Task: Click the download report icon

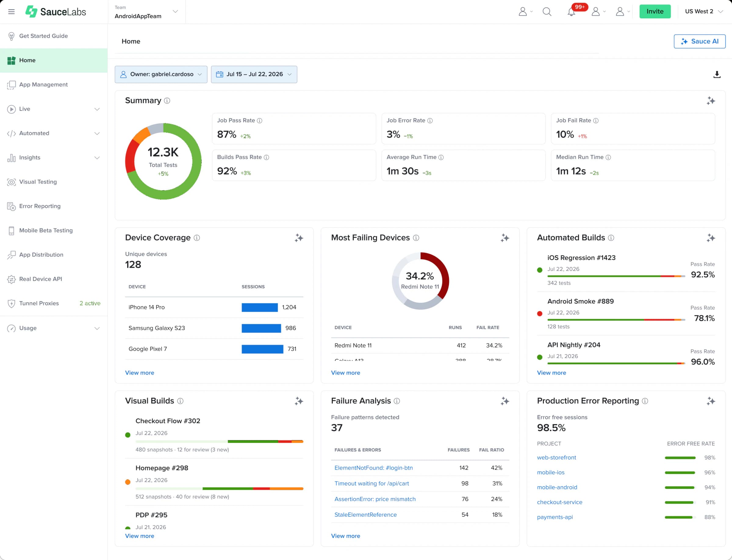Action: point(717,74)
